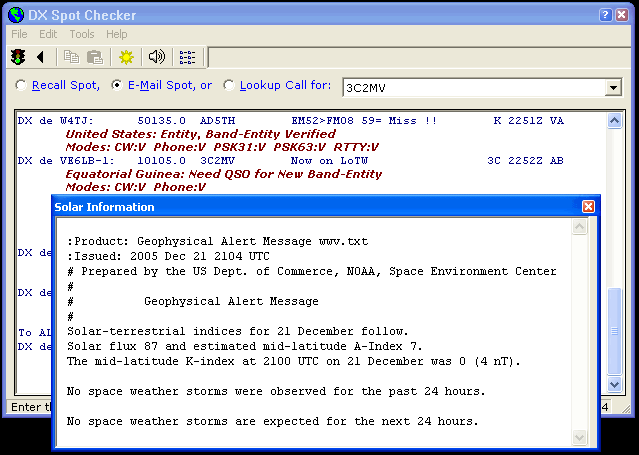Click the 'Modes: CW:V Phone:V' short line
Screen dimensions: 639x455
pyautogui.click(x=135, y=187)
